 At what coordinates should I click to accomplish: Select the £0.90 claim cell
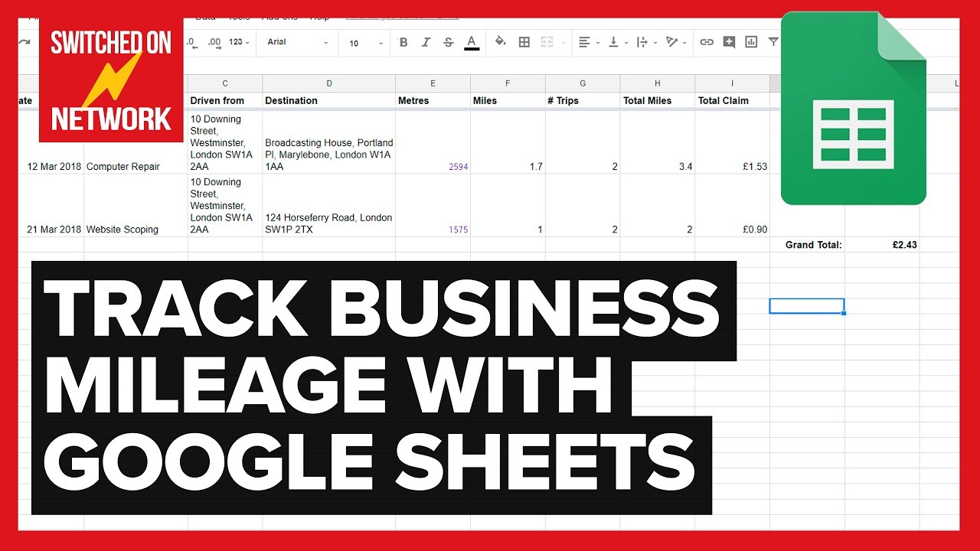733,205
